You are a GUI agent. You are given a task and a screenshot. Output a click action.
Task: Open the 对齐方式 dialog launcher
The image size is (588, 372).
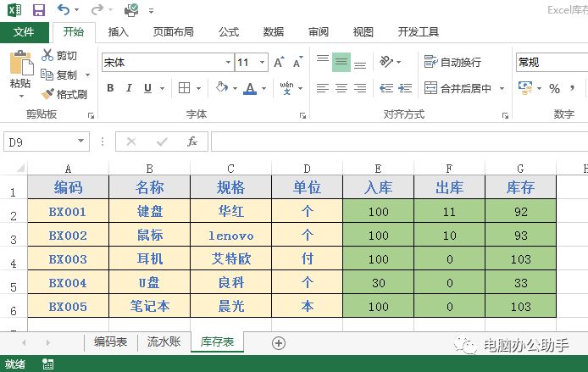click(505, 116)
